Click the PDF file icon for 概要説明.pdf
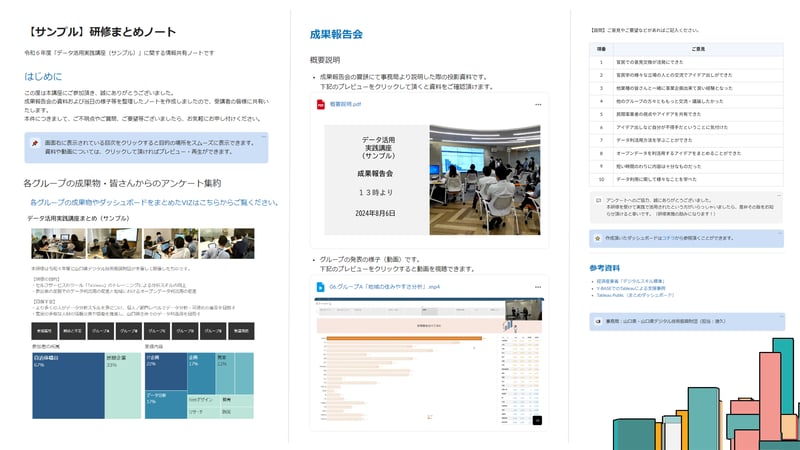This screenshot has width=800, height=450. (321, 103)
